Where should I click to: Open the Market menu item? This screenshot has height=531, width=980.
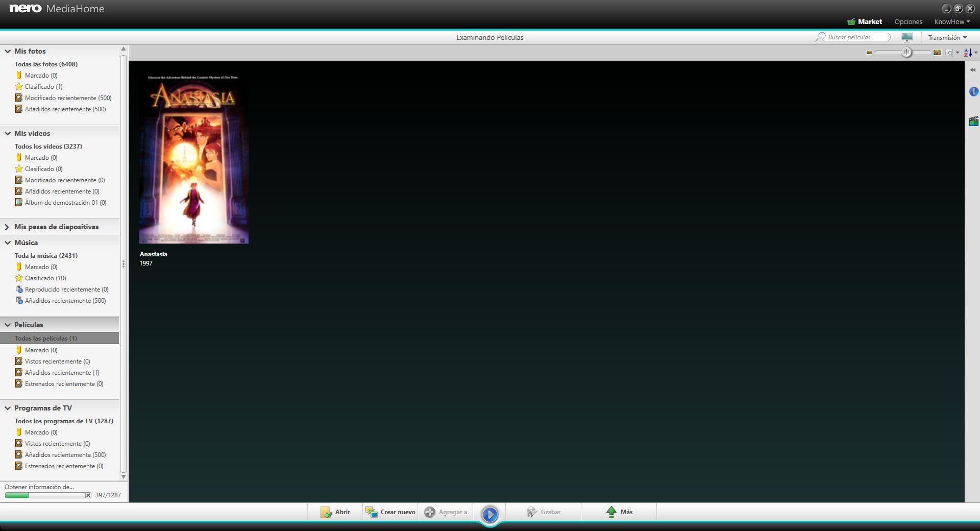(x=870, y=21)
